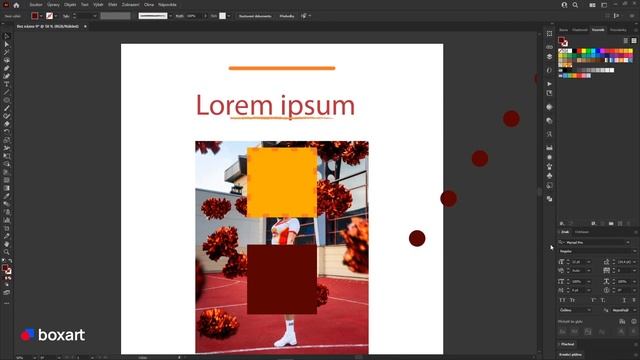Select the Pen tool
Screen dimensions: 640x360
(x=7, y=68)
